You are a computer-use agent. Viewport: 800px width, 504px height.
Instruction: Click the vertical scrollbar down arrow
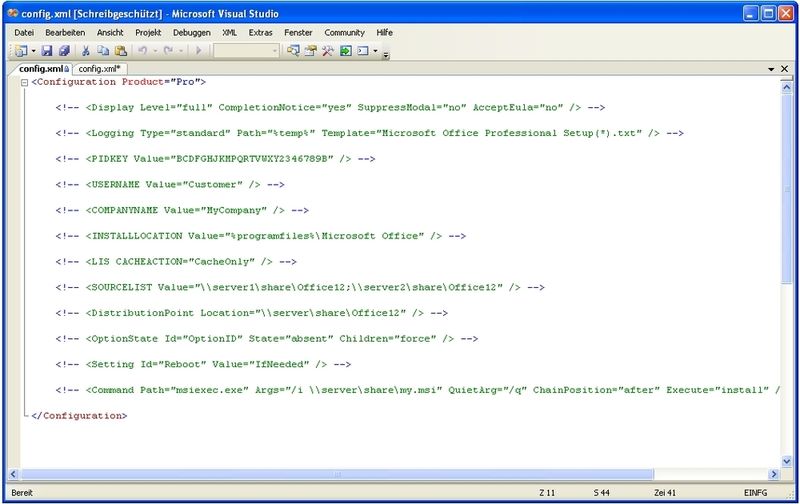786,461
